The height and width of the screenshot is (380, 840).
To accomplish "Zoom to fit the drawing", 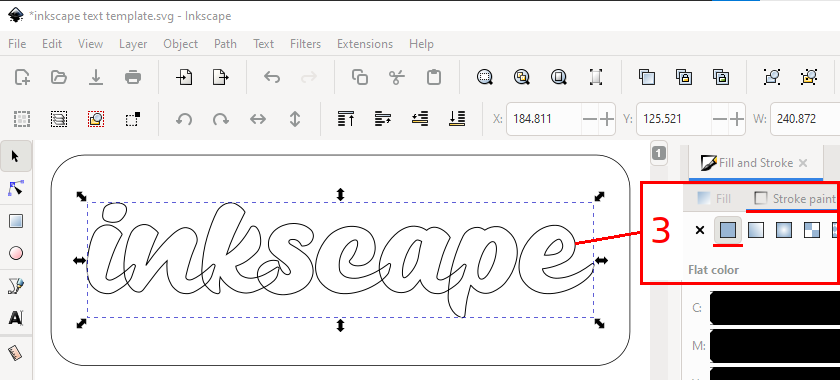I will coord(522,77).
